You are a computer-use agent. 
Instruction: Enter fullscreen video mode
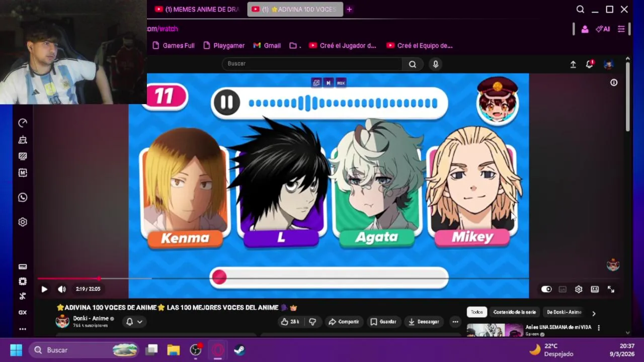(611, 289)
